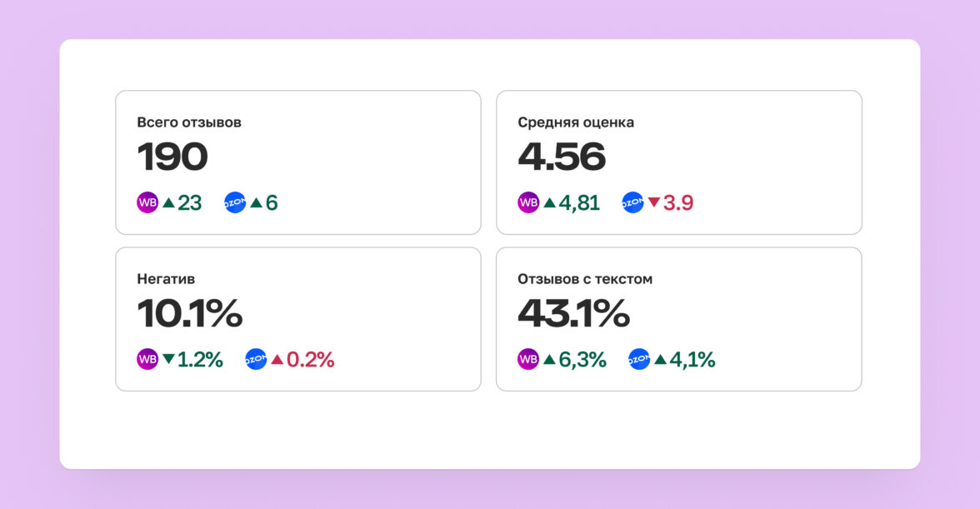
Task: Click the 43.1% reviews with text value
Action: click(x=573, y=314)
